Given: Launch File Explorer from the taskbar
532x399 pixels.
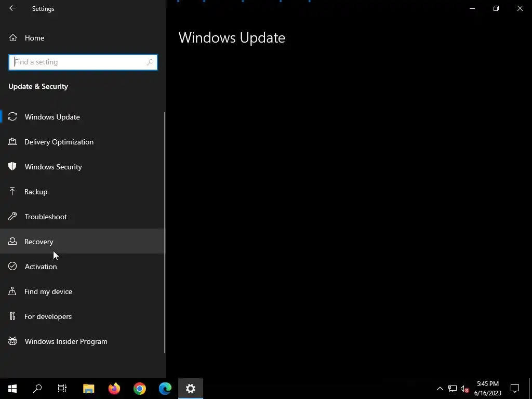Looking at the screenshot, I should 88,389.
